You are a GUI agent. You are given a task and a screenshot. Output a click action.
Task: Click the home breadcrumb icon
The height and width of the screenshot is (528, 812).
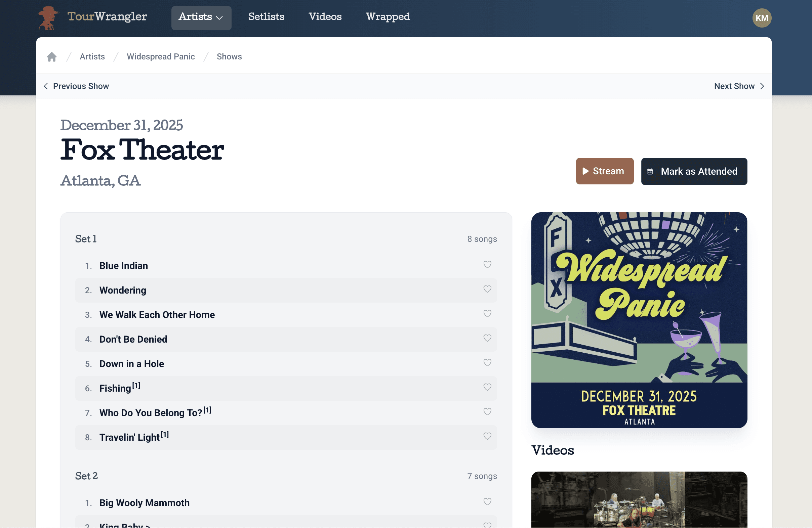pos(51,56)
